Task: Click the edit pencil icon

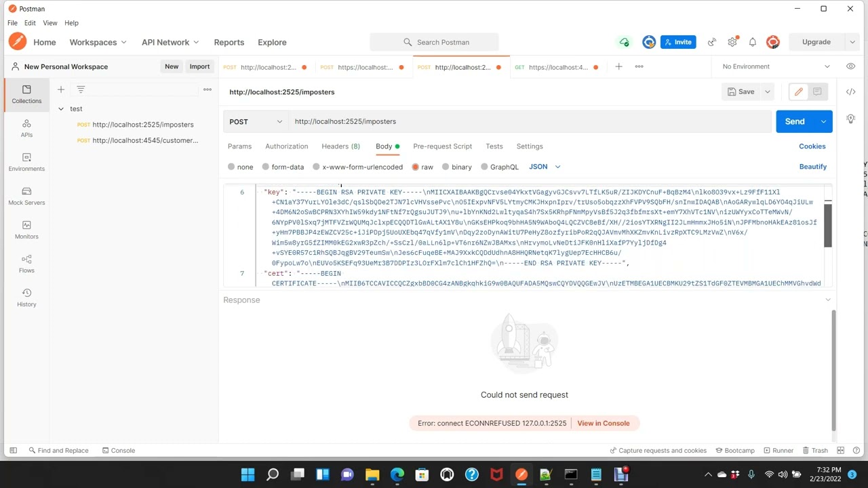Action: click(x=799, y=91)
